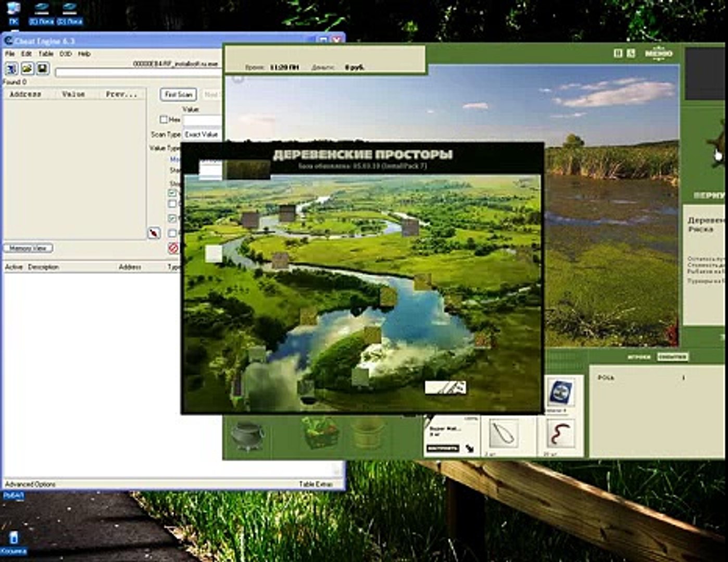Open the game's МЕНЮ button
This screenshot has height=562, width=728.
click(x=658, y=53)
